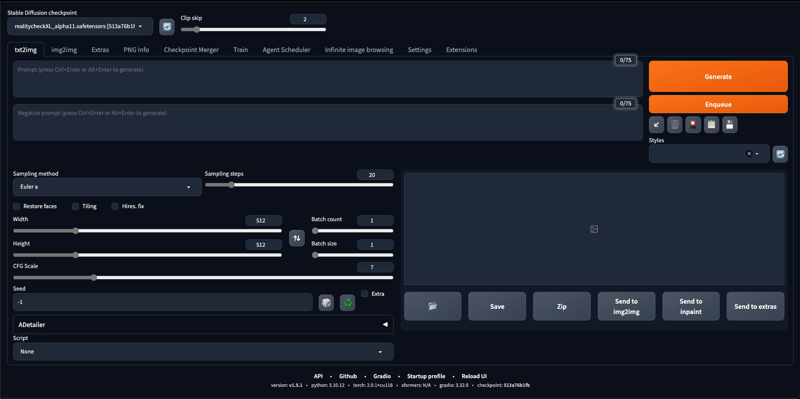
Task: Tick the seed Extra checkbox
Action: tap(364, 293)
